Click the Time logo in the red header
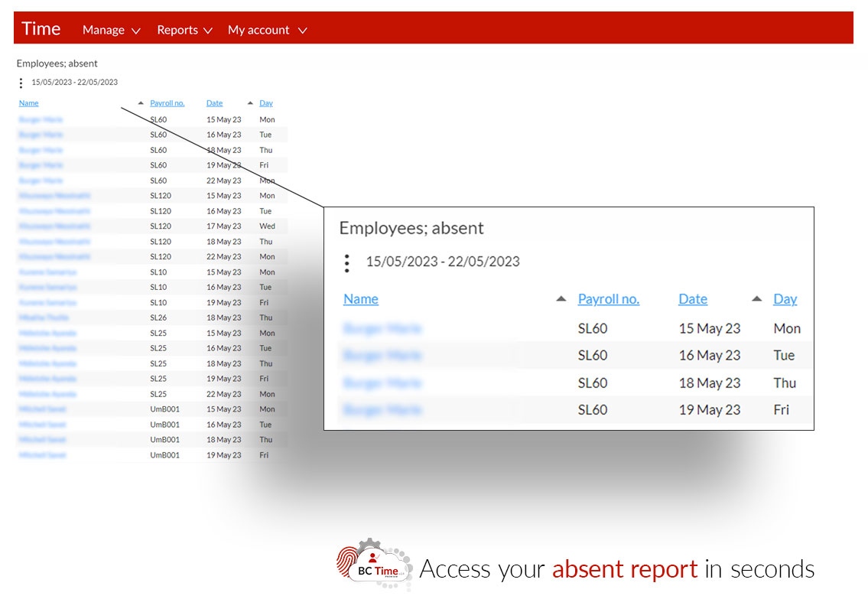The width and height of the screenshot is (868, 612). (41, 29)
